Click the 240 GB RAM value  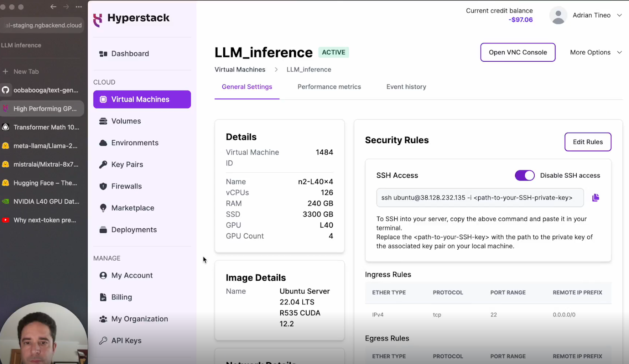(320, 203)
